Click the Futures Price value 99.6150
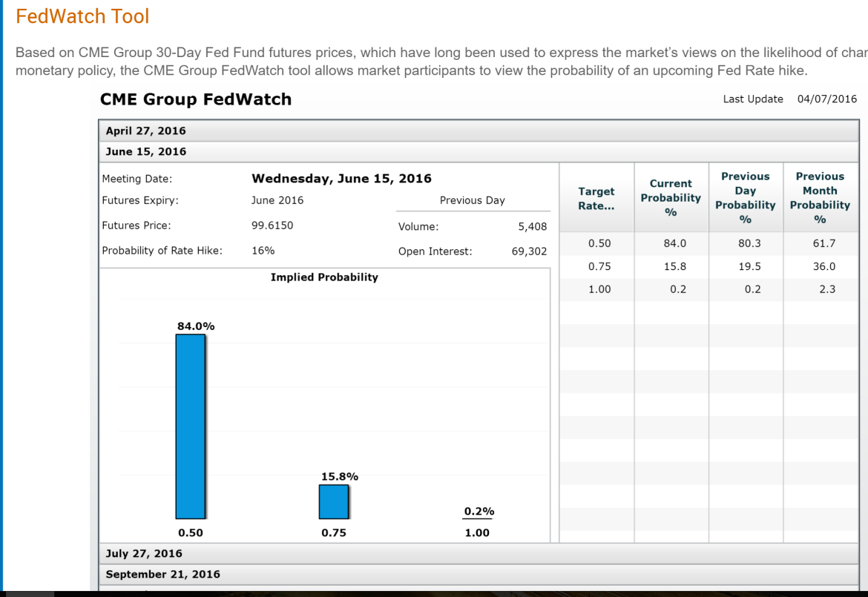This screenshot has height=597, width=868. (x=272, y=225)
